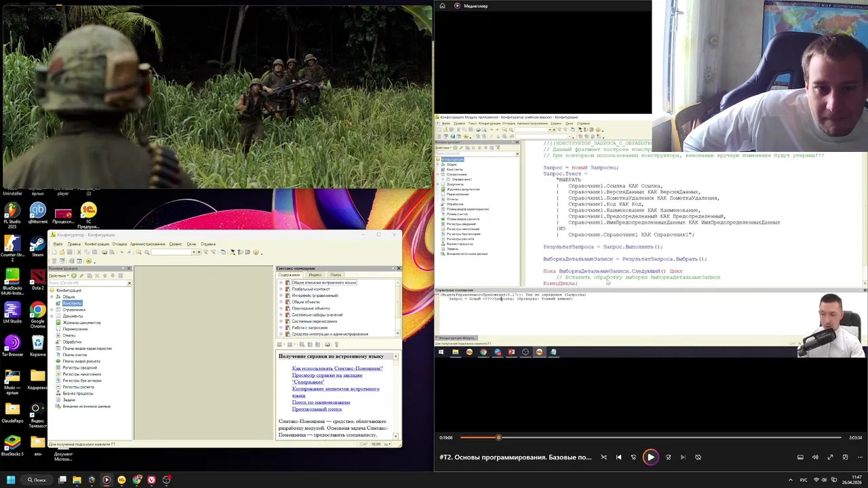Open Windows Start menu
Viewport: 868px width, 488px height.
tap(10, 480)
